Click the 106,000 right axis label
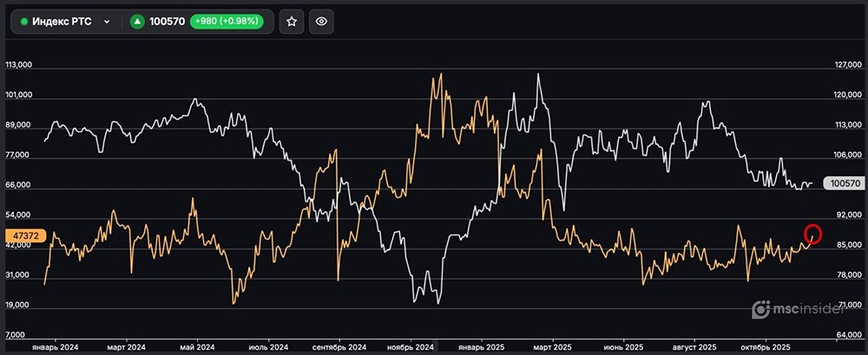Image resolution: width=868 pixels, height=355 pixels. (x=847, y=155)
